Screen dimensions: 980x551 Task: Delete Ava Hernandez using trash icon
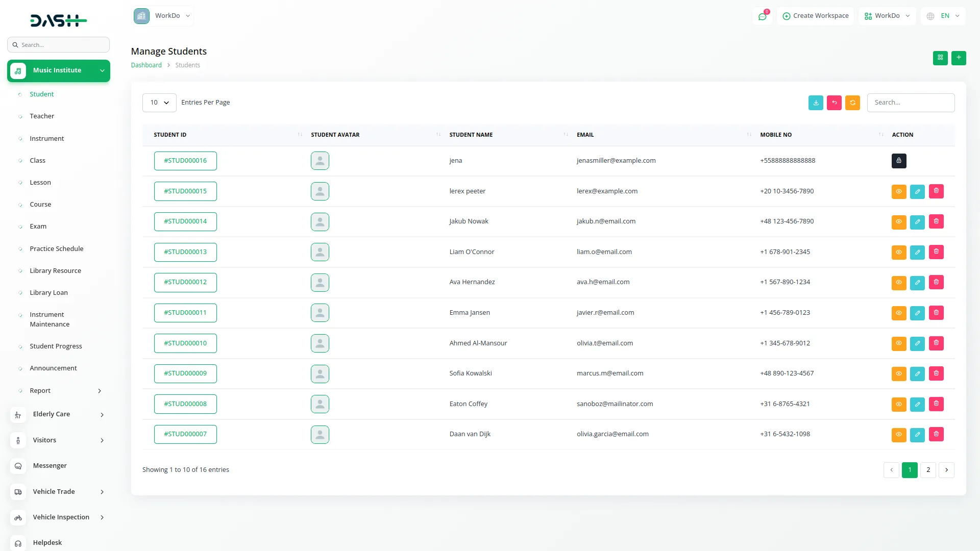(936, 282)
